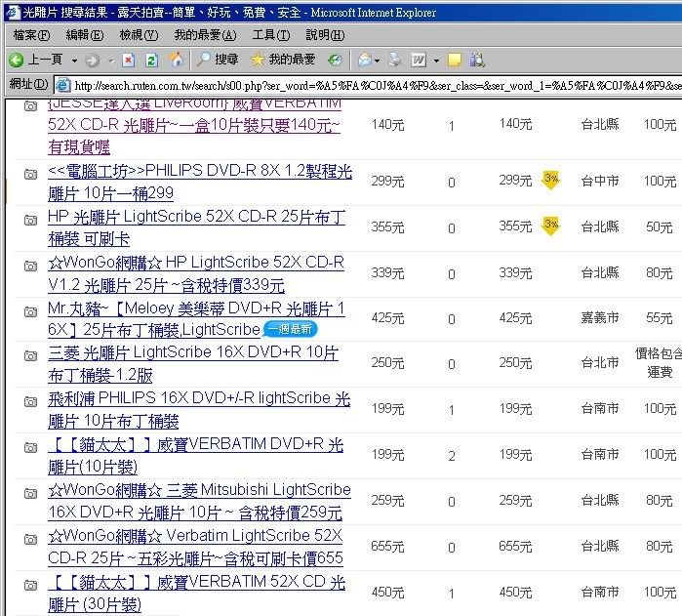Screen dimensions: 682x616
Task: Open WonGo HP LightScribe 339元 listing
Action: coord(196,273)
